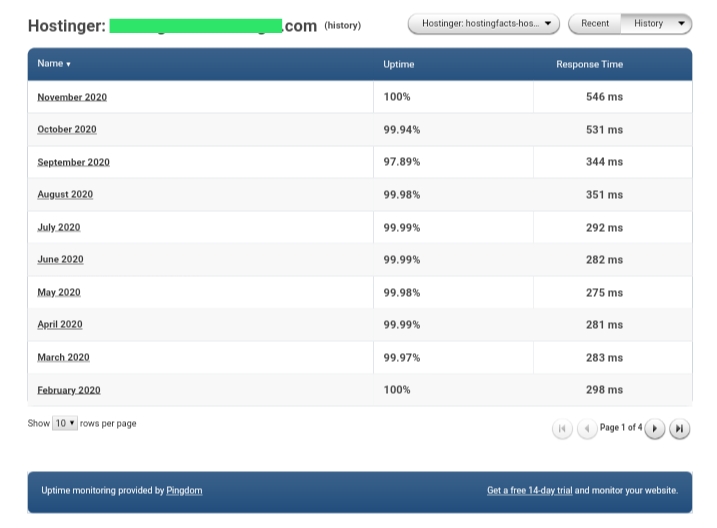
Task: Open the September 2020 report link
Action: click(74, 162)
